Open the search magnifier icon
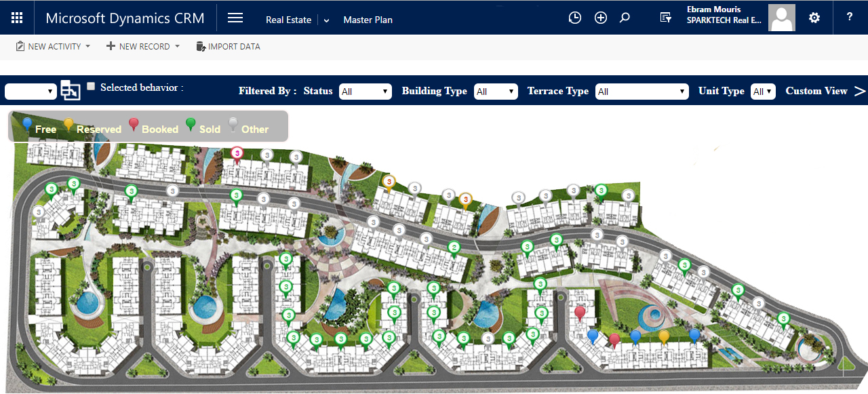Screen dimensions: 868x394 tap(625, 18)
